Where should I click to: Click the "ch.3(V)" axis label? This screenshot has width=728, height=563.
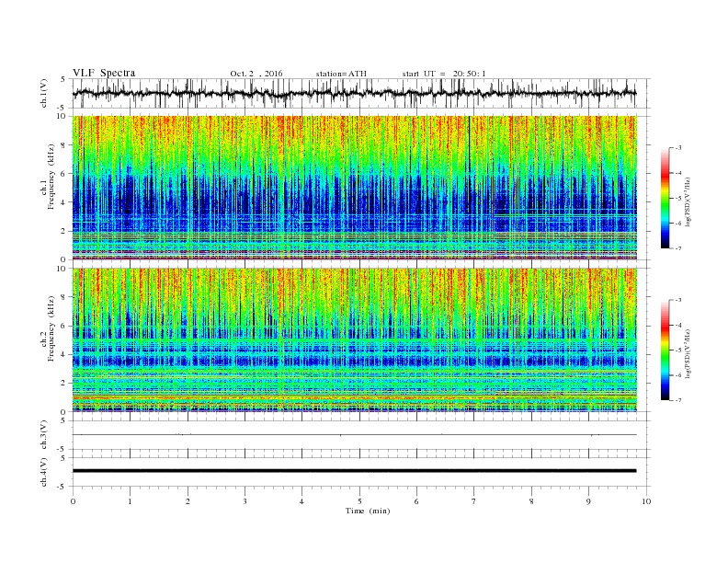(43, 435)
